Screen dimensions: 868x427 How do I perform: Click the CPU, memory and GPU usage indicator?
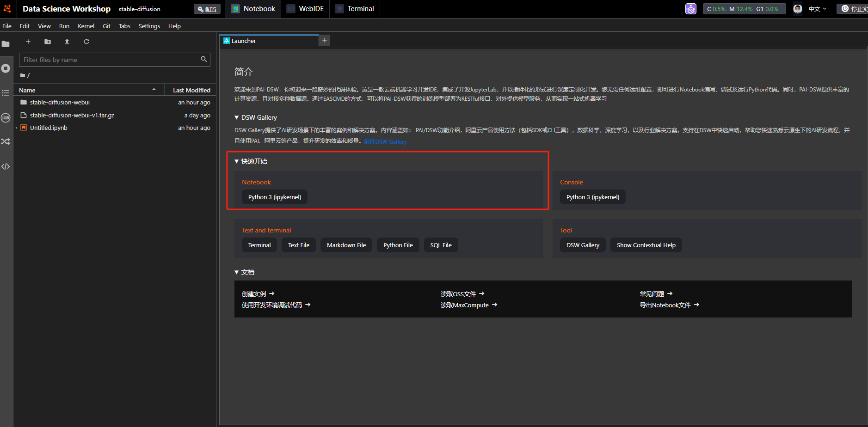744,9
